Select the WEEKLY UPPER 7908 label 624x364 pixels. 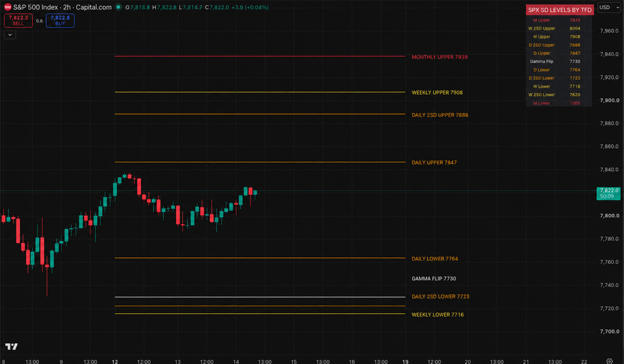point(437,92)
